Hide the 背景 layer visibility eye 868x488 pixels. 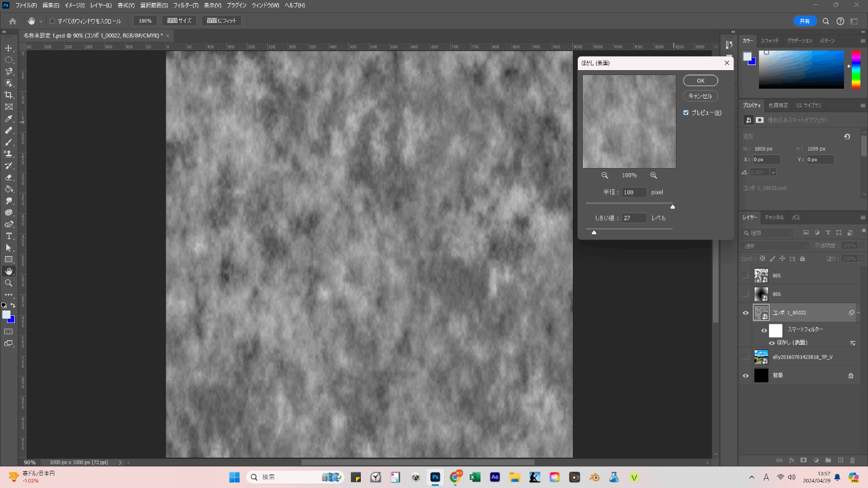coord(745,375)
